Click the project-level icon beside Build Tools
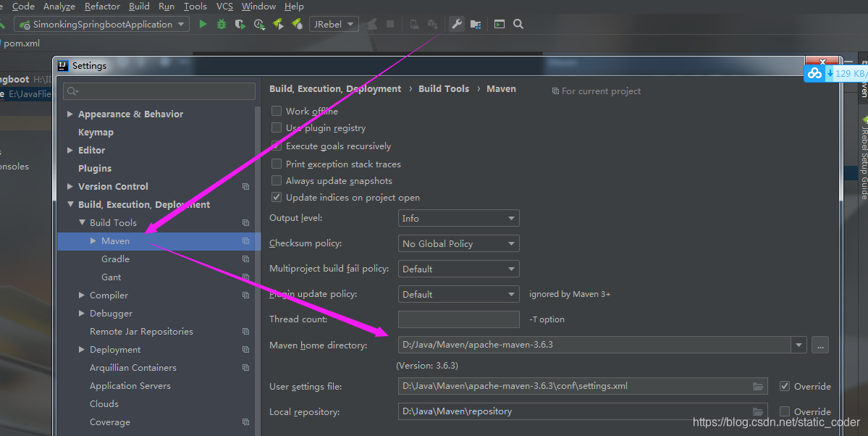This screenshot has width=868, height=436. pyautogui.click(x=246, y=223)
